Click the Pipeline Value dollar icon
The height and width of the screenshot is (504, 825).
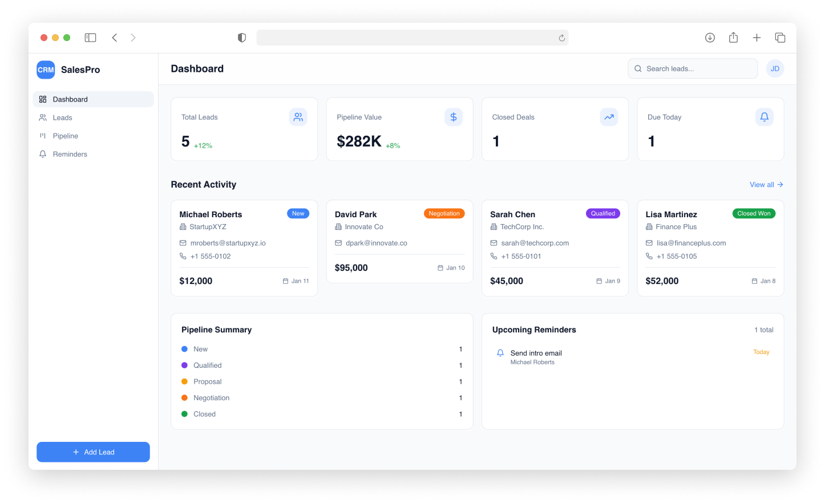[454, 117]
